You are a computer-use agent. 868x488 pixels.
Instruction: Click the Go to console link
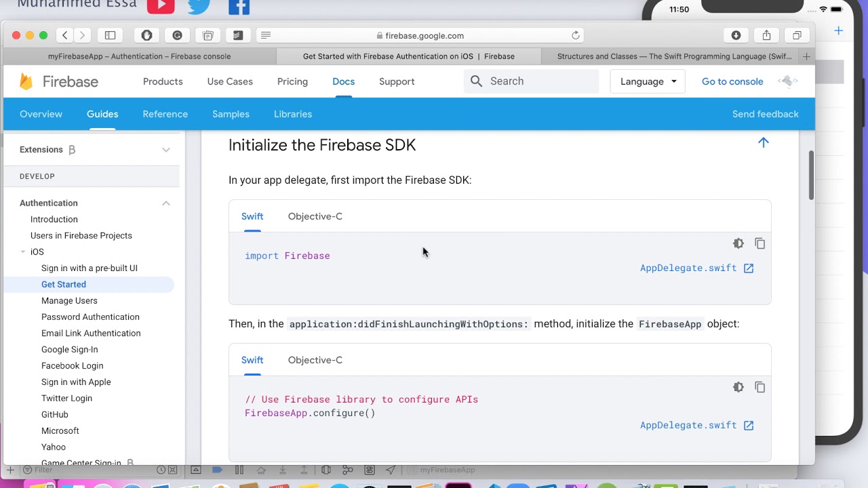coord(732,81)
